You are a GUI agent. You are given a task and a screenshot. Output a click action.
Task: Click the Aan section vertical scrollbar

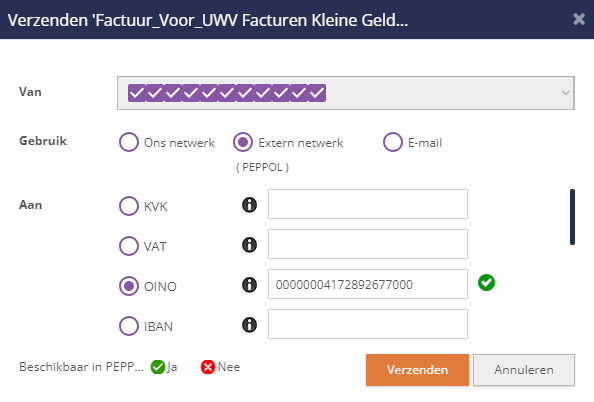[x=572, y=217]
